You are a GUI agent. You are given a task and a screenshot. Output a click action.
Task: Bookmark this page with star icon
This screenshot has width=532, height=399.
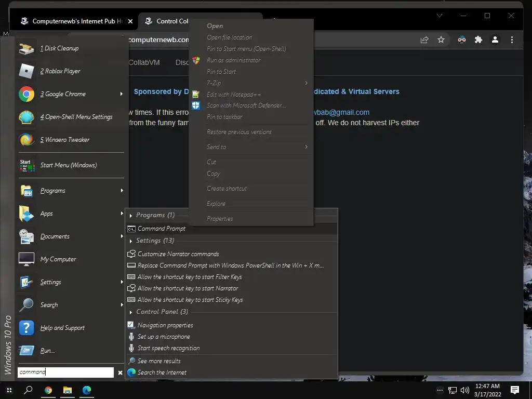coord(441,40)
